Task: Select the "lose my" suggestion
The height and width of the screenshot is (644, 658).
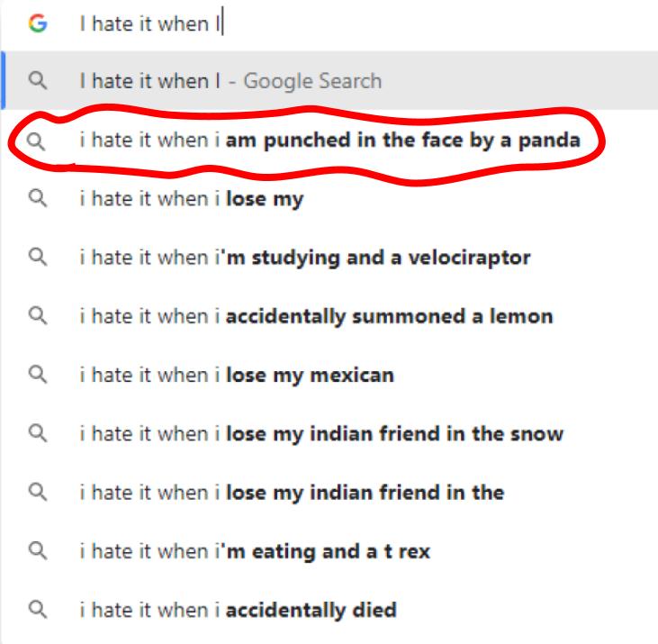Action: [191, 200]
